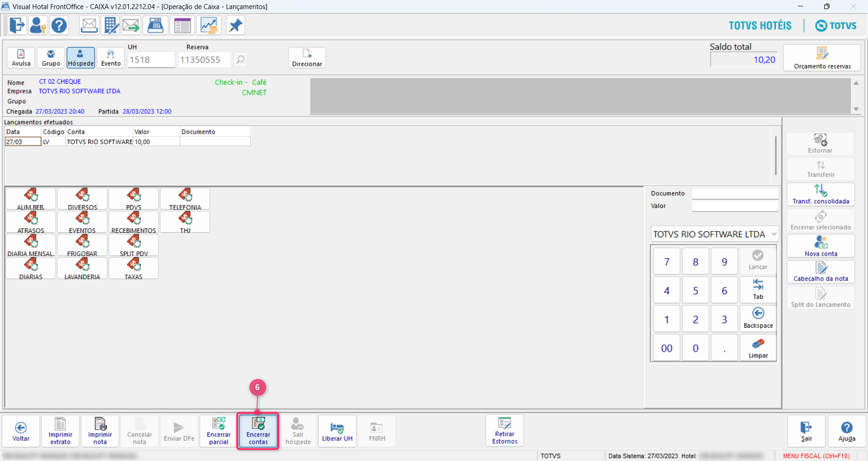Click the Nova conta button
Image resolution: width=868 pixels, height=461 pixels.
821,246
